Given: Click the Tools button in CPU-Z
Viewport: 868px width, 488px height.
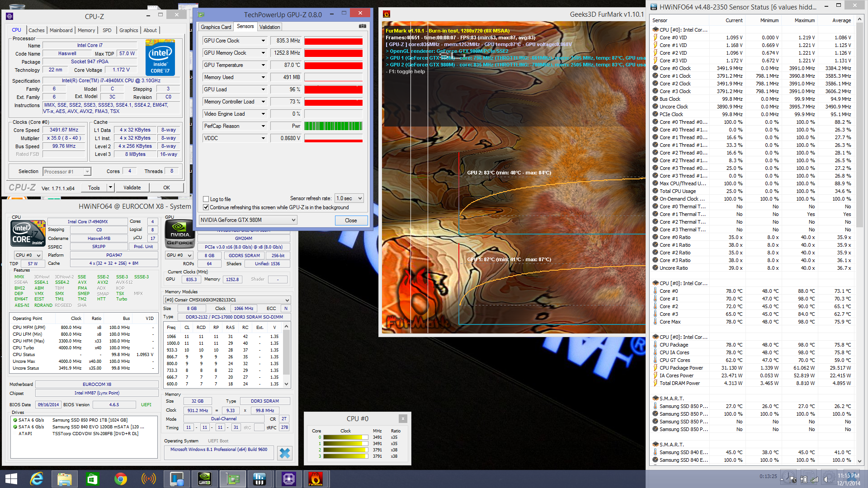Looking at the screenshot, I should pos(94,188).
